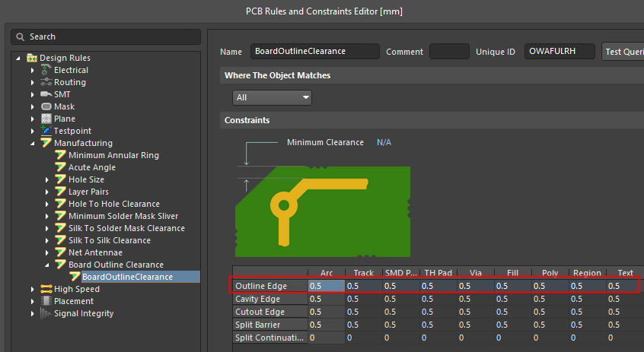This screenshot has width=644, height=352.
Task: Expand the Net Antennae node
Action: click(x=47, y=252)
